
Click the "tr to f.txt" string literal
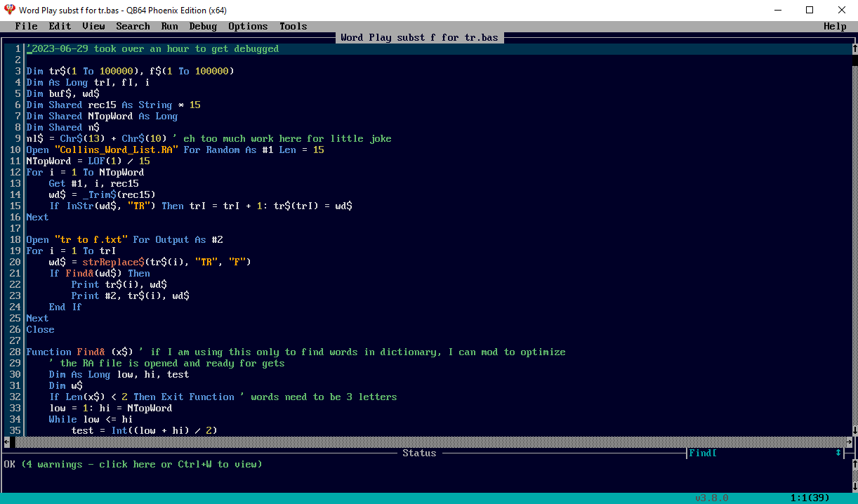click(x=91, y=240)
